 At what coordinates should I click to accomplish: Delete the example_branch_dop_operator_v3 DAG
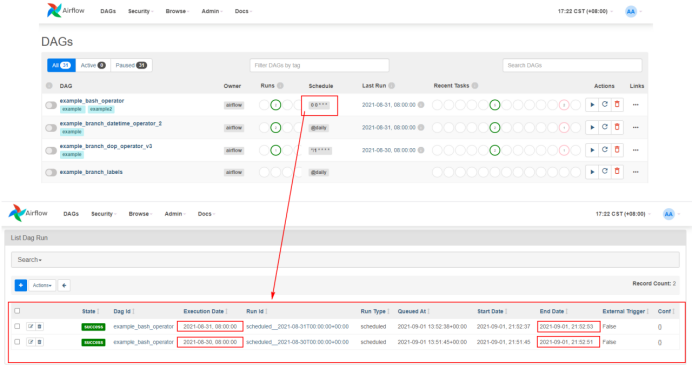click(x=617, y=150)
